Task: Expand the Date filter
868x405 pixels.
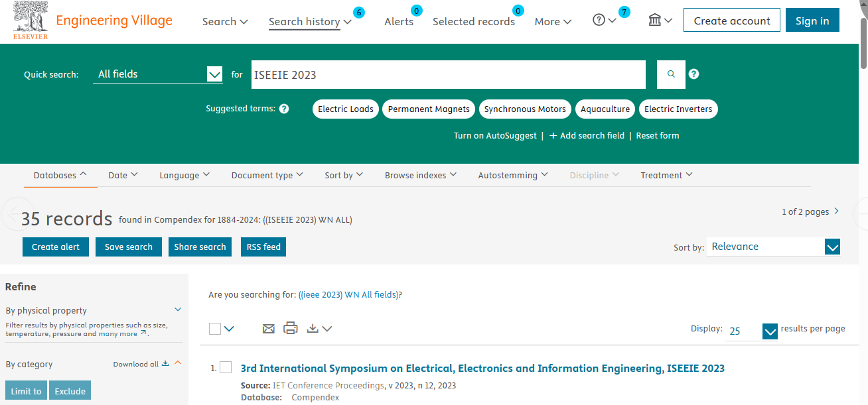Action: (123, 175)
